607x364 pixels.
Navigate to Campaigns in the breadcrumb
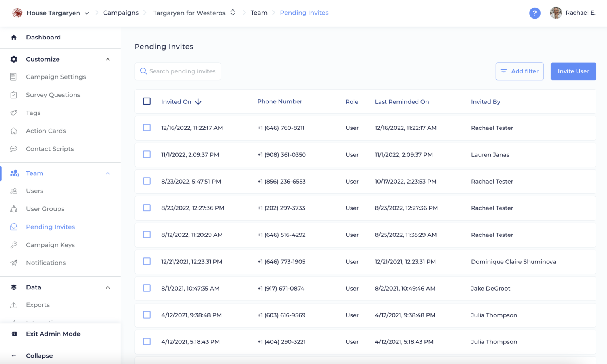pos(121,12)
